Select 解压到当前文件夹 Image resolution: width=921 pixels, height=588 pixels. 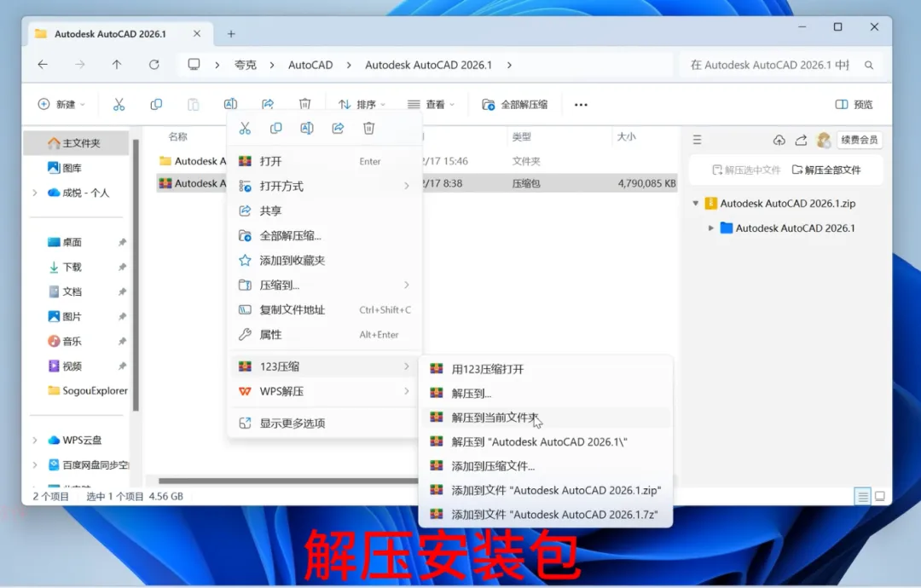pos(547,418)
